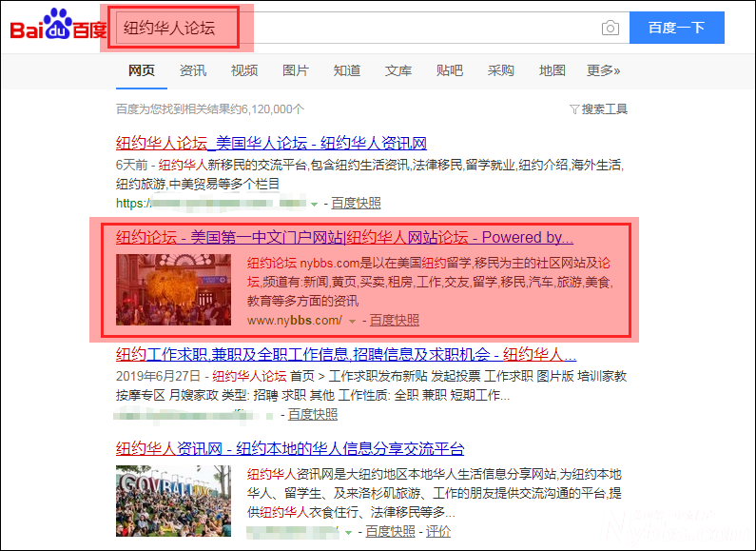Viewport: 756px width, 551px height.
Task: Expand the 更多» menu
Action: click(x=603, y=71)
